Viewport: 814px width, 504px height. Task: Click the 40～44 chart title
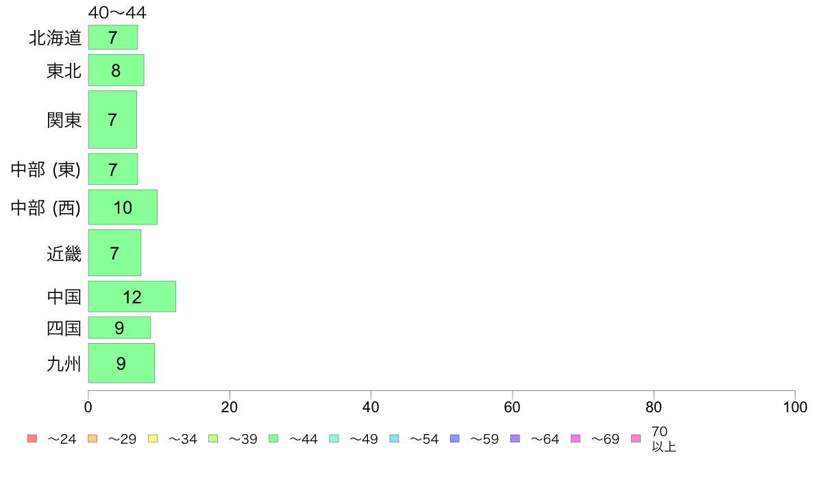coord(117,12)
